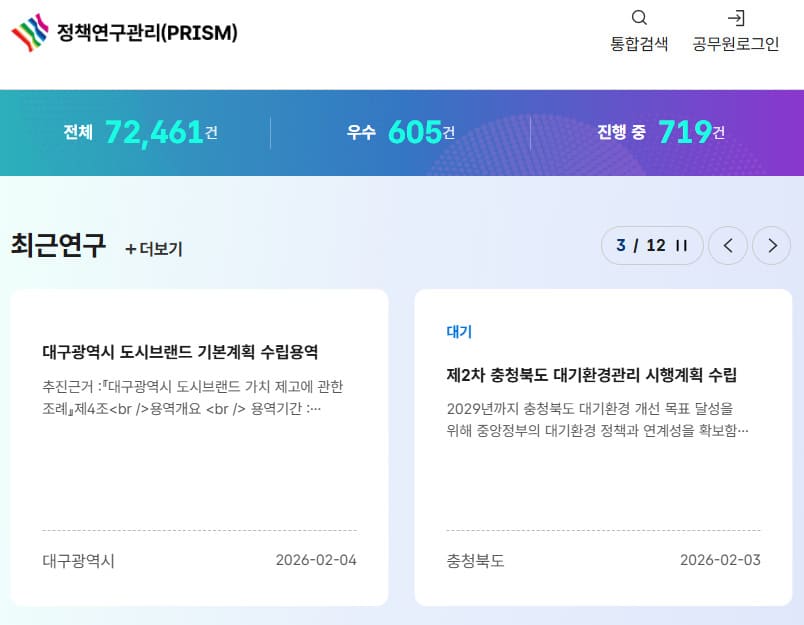Pause the 최근연구 carousel rotation
Image resolution: width=804 pixels, height=625 pixels.
(684, 245)
